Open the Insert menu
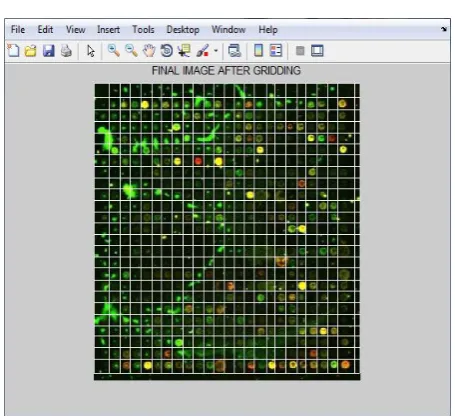The image size is (455, 416). click(x=108, y=30)
